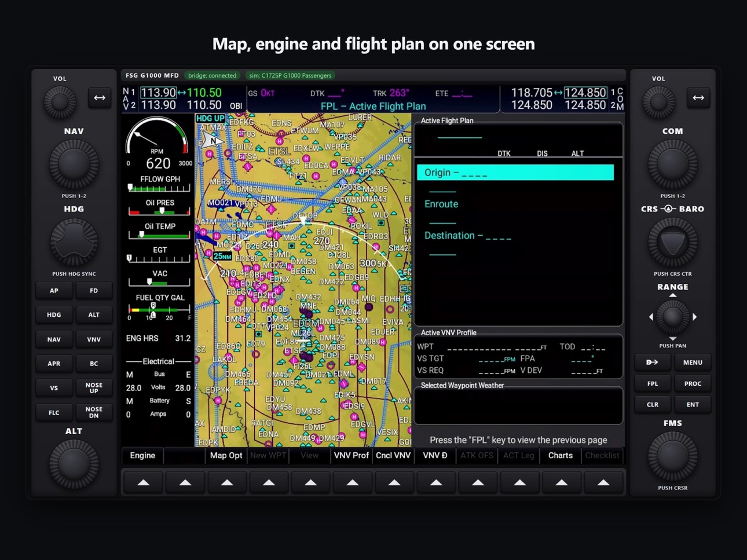Click the sim: C172SP G1000 Passengers badge

(290, 75)
